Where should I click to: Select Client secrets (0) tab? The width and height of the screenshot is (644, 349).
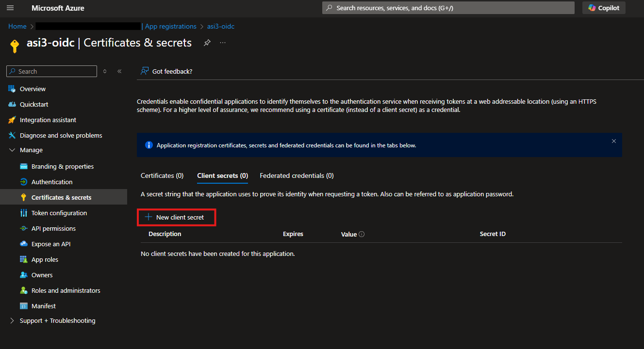pos(223,175)
